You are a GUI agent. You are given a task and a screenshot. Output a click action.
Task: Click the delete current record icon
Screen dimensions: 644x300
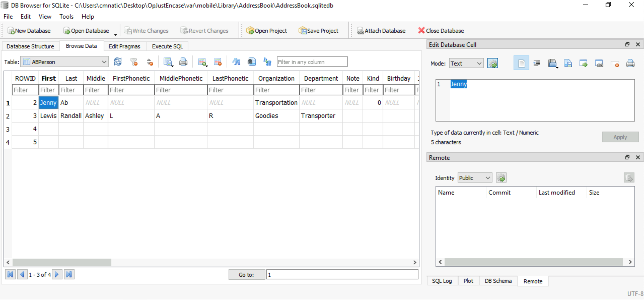218,62
